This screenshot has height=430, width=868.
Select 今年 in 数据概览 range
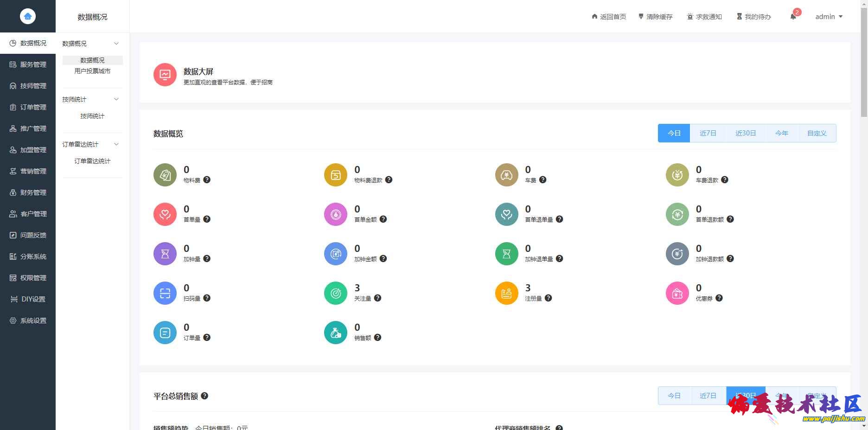781,133
